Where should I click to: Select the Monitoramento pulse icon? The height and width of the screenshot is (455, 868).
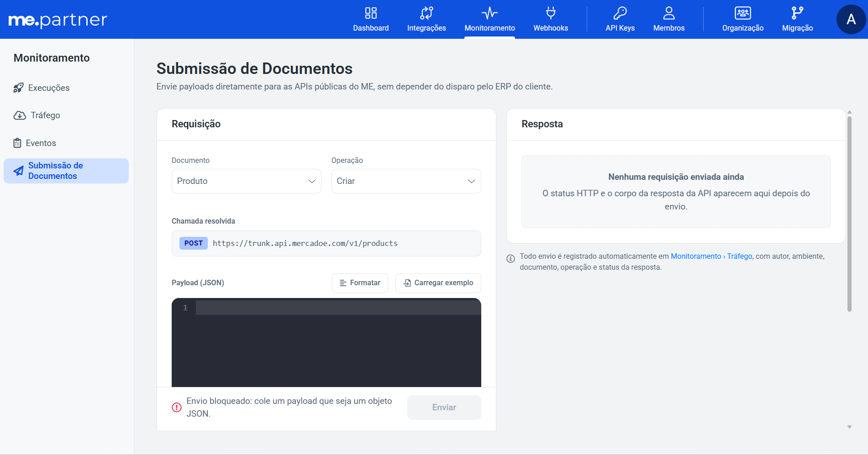point(489,13)
